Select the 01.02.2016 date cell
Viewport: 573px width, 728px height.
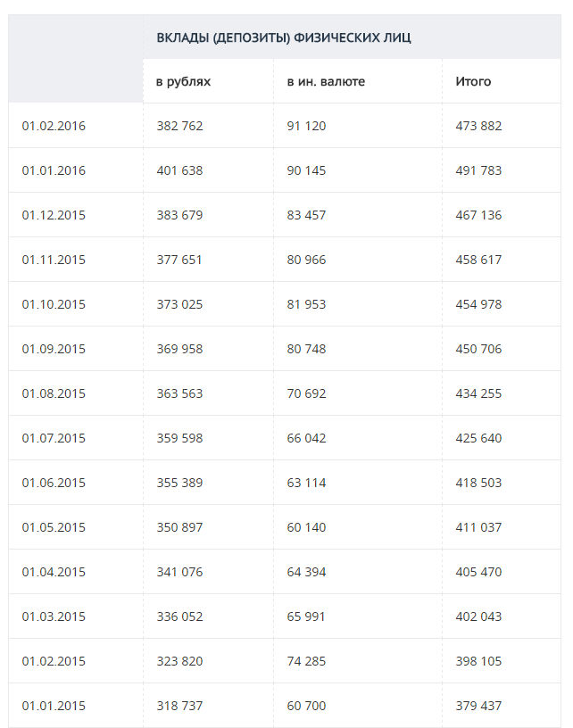pos(54,126)
